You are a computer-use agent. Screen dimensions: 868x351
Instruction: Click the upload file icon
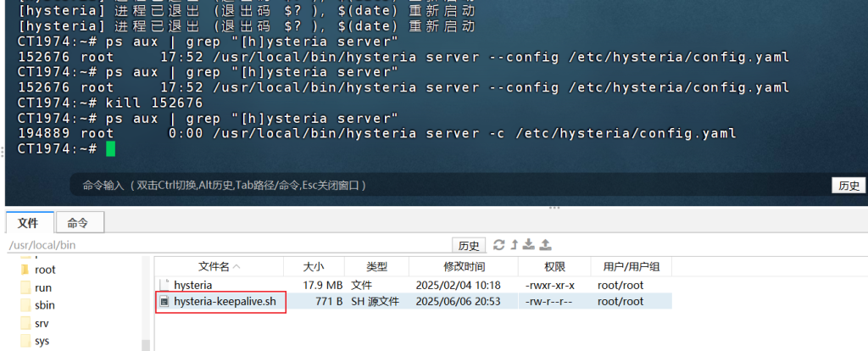click(545, 245)
